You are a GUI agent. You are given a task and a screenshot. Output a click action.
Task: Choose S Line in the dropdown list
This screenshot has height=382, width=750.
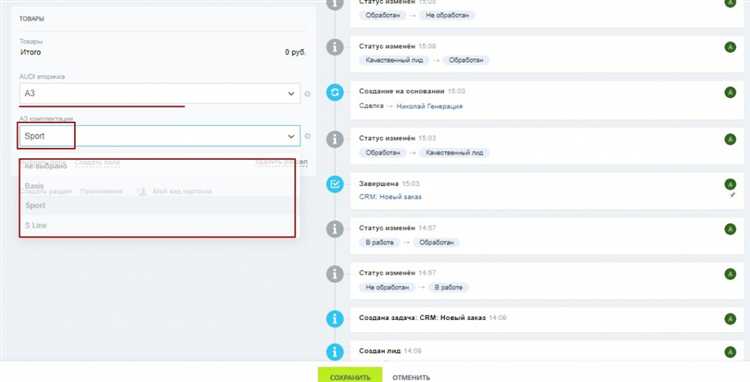point(157,225)
